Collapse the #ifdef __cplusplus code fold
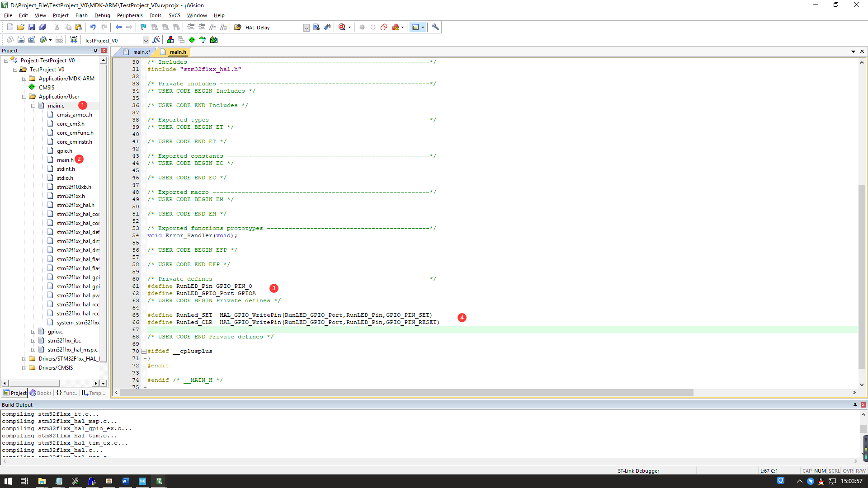This screenshot has width=868, height=488. 144,351
